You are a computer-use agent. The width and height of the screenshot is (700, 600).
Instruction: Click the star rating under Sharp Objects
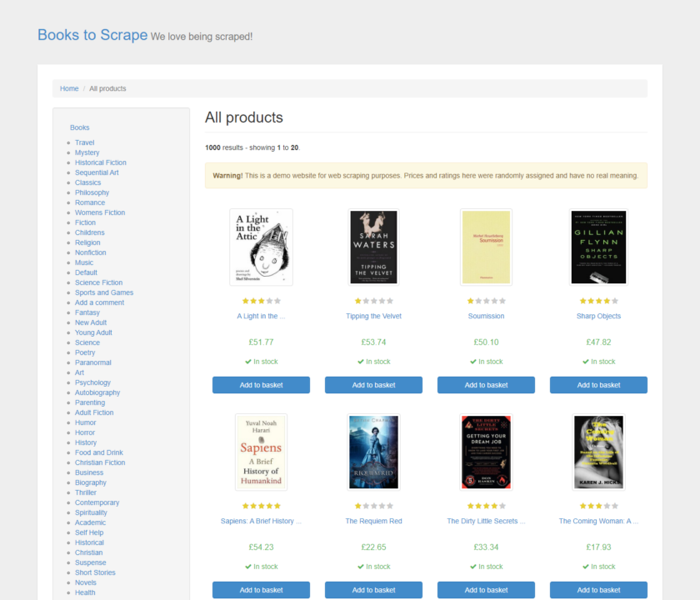coord(597,300)
